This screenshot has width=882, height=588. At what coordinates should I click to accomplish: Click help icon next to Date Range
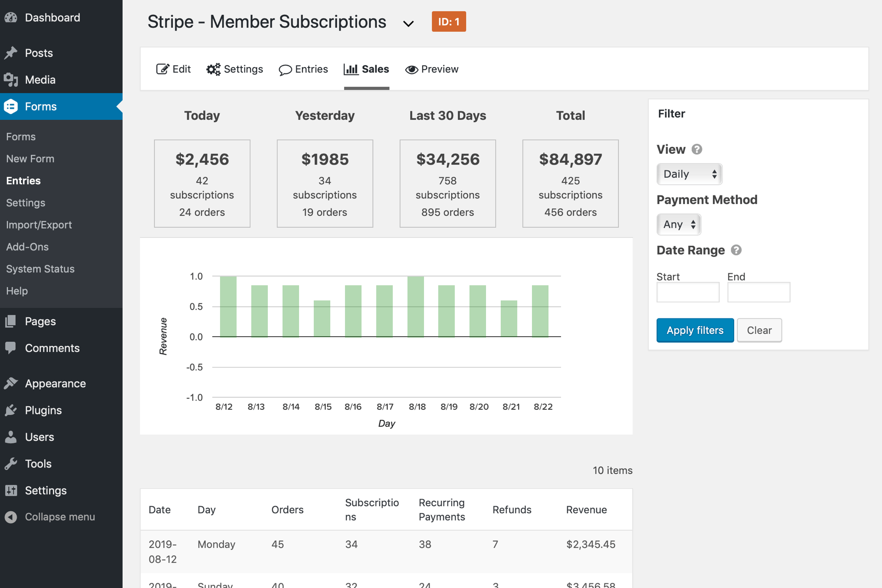[x=736, y=250]
